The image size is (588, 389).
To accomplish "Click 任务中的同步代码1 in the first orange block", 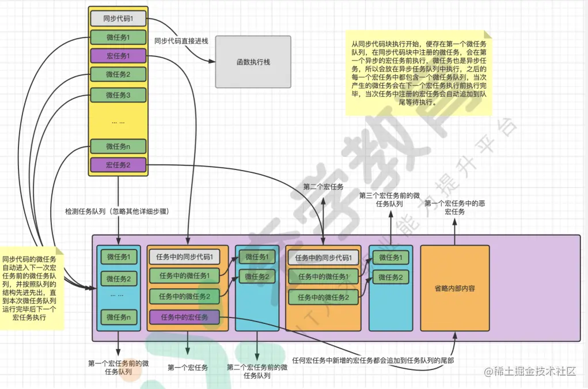I will click(x=184, y=257).
